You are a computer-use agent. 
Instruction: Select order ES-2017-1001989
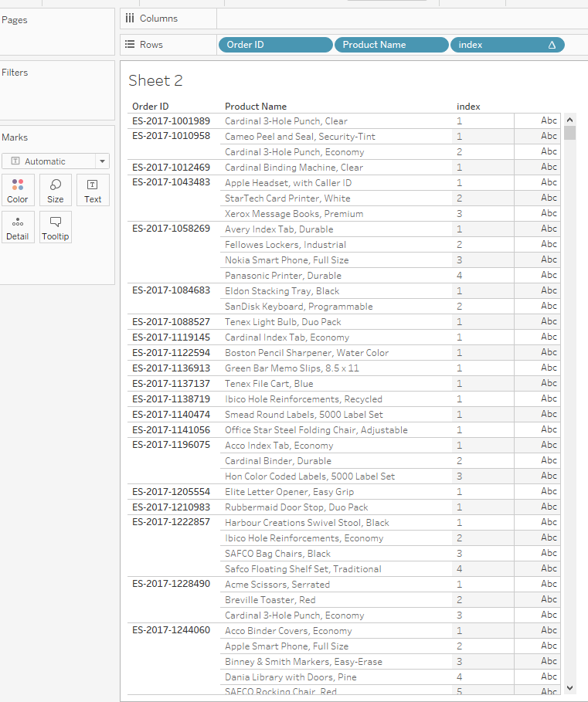coord(171,121)
